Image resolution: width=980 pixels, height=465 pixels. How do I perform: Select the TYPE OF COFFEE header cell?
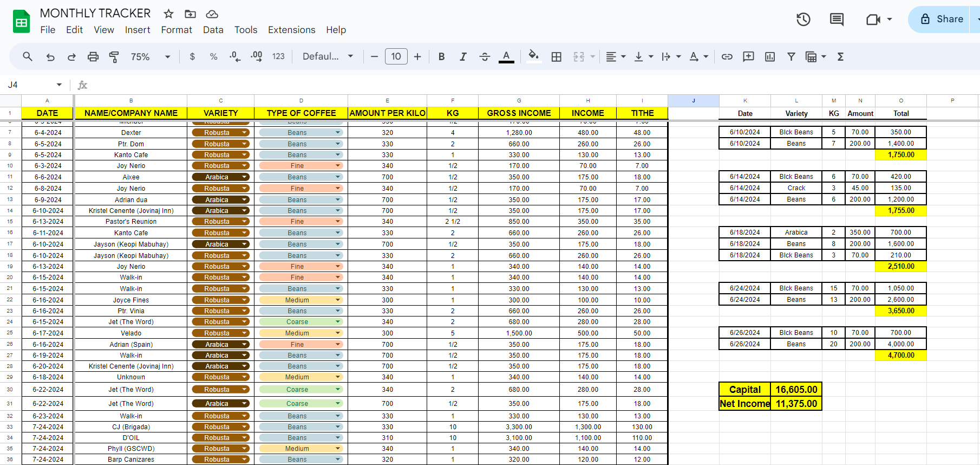click(x=301, y=113)
